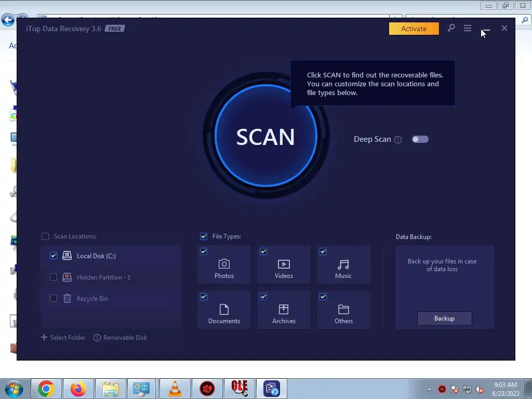
Task: Click the yellow Activate button
Action: tap(414, 29)
